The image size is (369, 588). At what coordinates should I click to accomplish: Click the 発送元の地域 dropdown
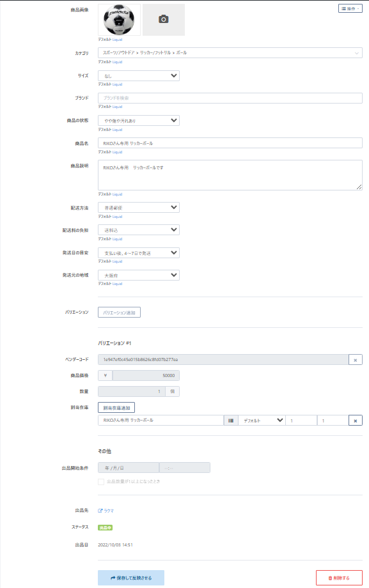139,275
